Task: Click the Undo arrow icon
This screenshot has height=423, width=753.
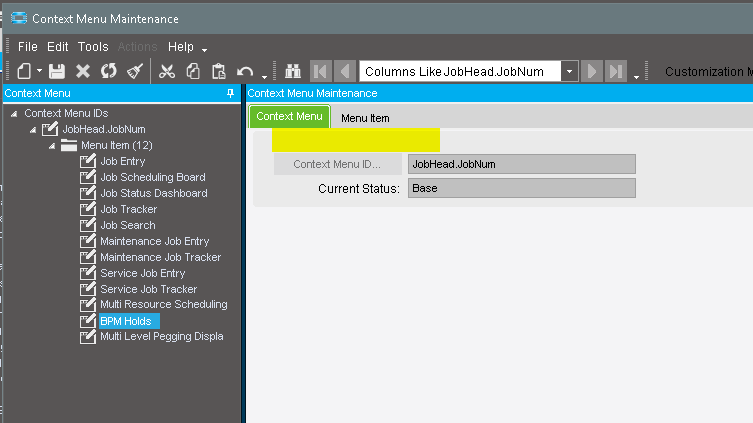Action: pyautogui.click(x=245, y=72)
